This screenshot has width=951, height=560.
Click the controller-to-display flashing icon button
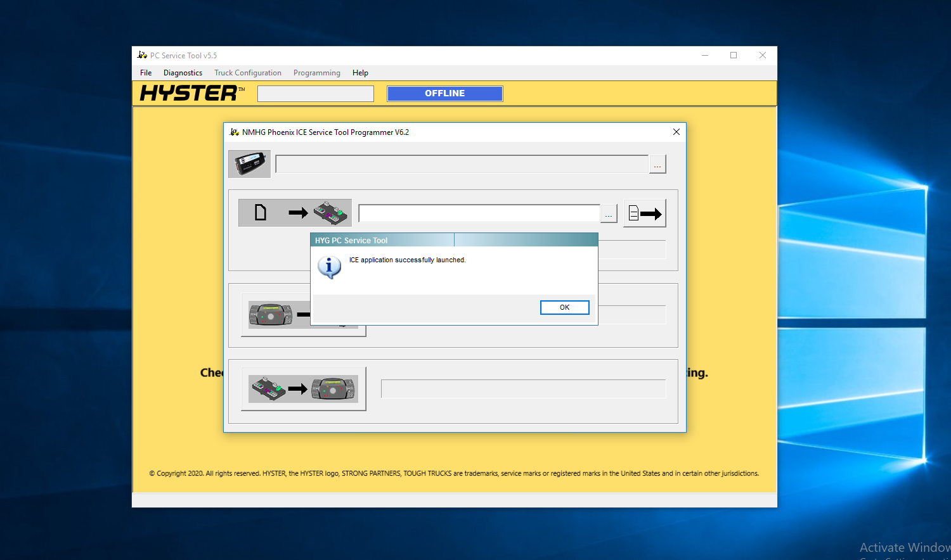point(303,388)
